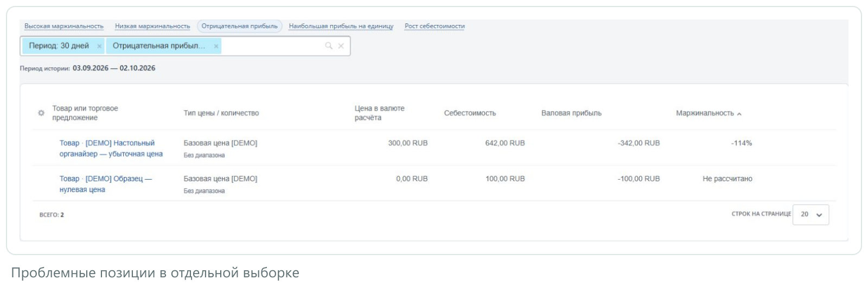This screenshot has height=286, width=868.
Task: Select 'Наибольшая прибыль на единицу' preset
Action: (x=341, y=26)
